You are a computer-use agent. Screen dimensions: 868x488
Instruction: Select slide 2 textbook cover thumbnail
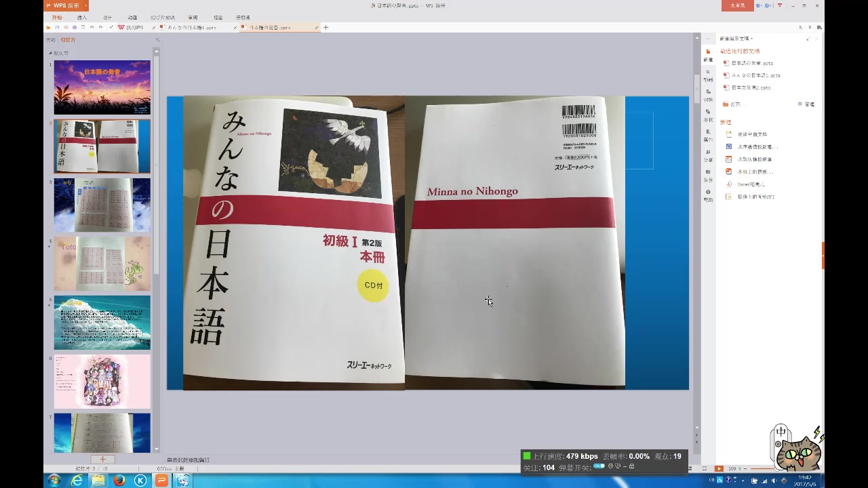pos(102,146)
